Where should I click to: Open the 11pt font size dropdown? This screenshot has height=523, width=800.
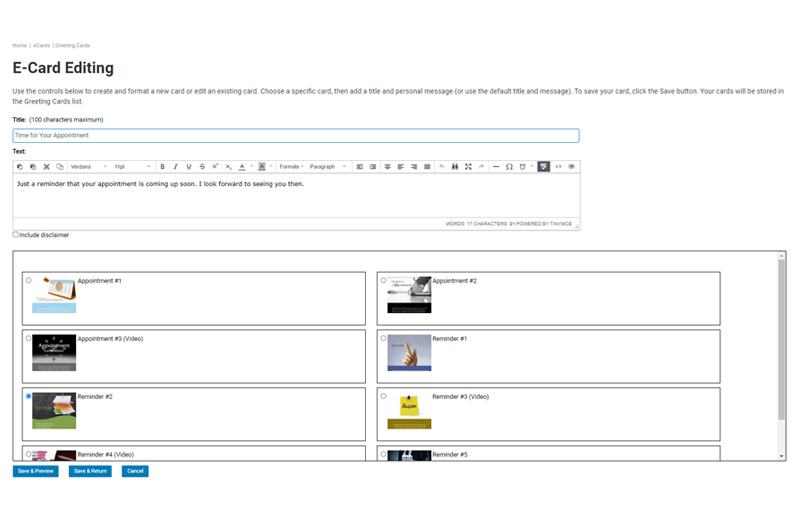click(x=132, y=167)
